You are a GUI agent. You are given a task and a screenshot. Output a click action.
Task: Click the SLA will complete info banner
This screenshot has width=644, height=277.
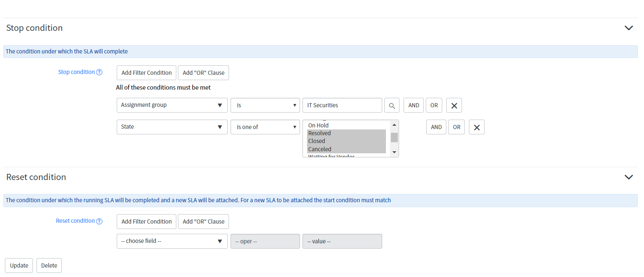point(321,51)
